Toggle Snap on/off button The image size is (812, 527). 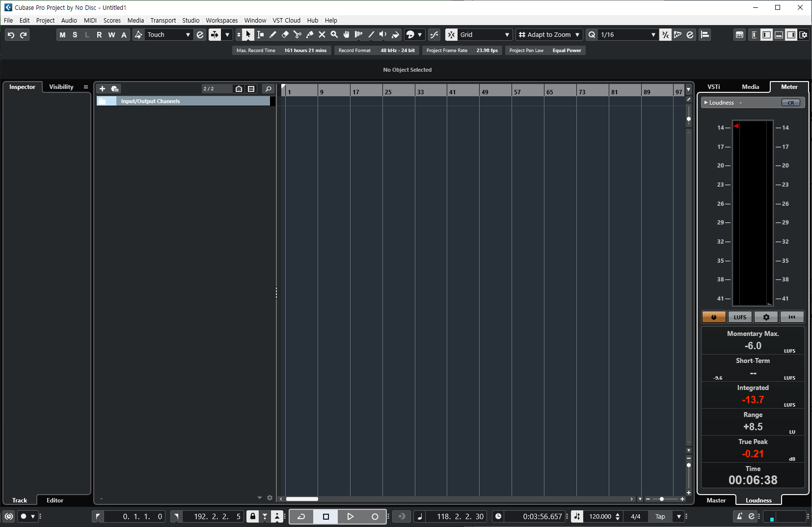(x=451, y=34)
